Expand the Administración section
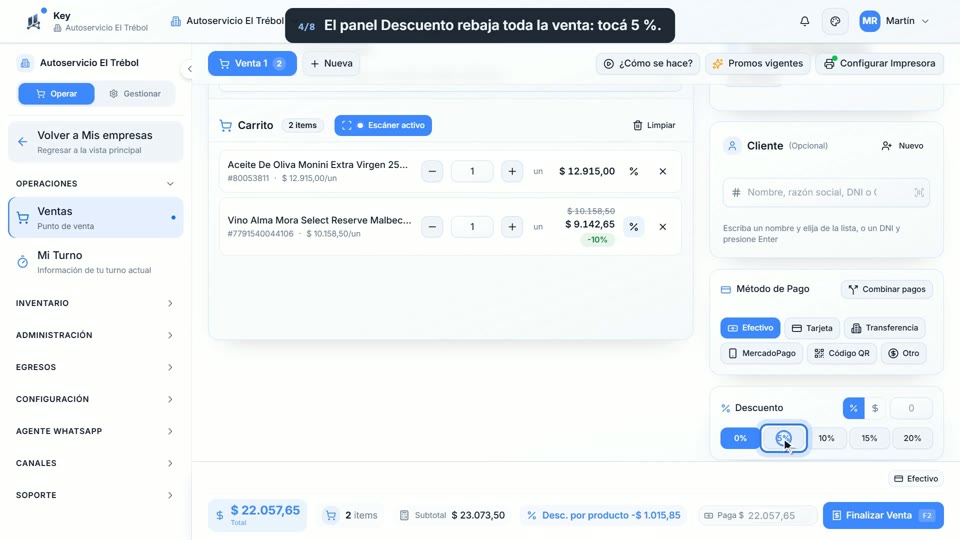This screenshot has height=540, width=960. (x=95, y=335)
